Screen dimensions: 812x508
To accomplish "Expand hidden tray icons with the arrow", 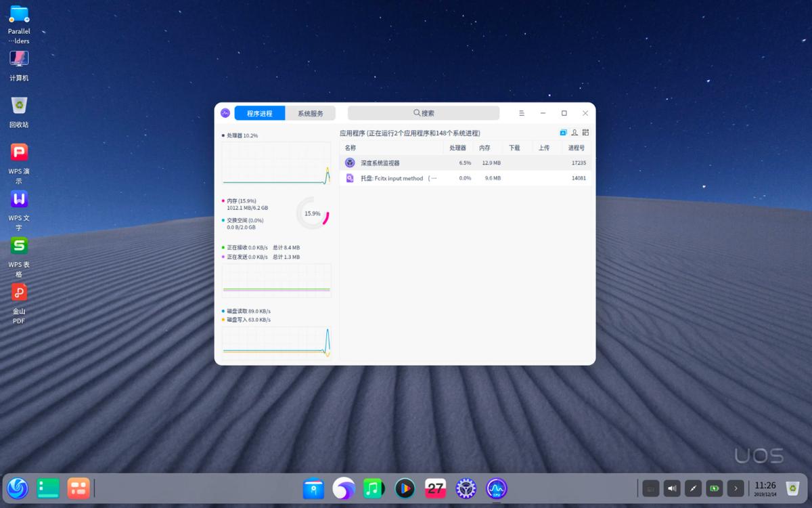I will pos(736,488).
